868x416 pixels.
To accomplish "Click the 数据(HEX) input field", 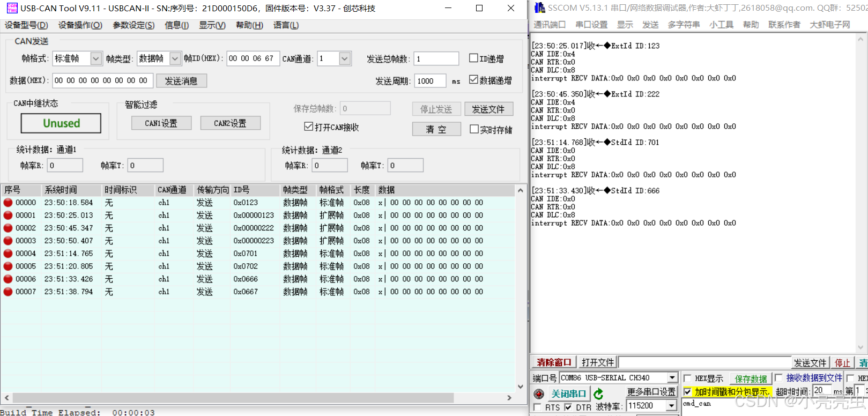I will 102,80.
